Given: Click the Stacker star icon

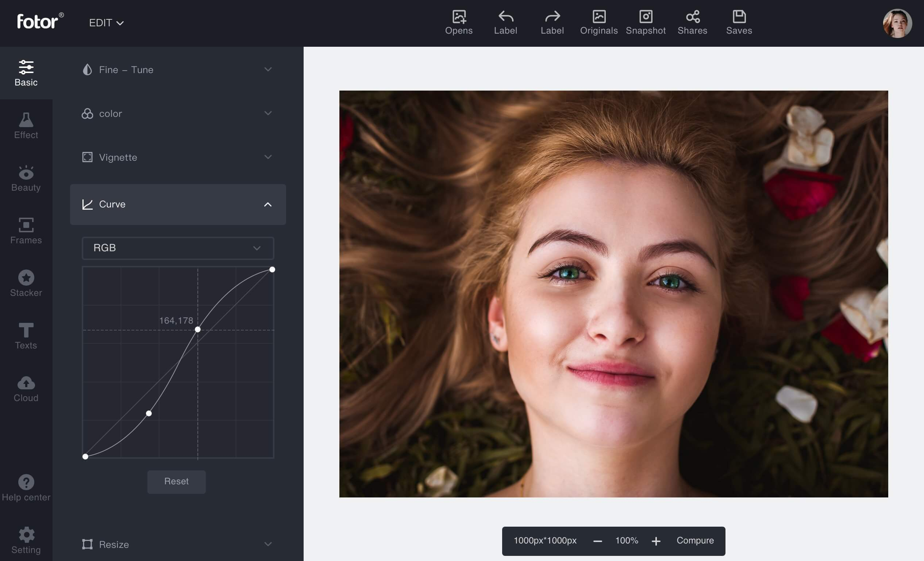Looking at the screenshot, I should point(26,278).
